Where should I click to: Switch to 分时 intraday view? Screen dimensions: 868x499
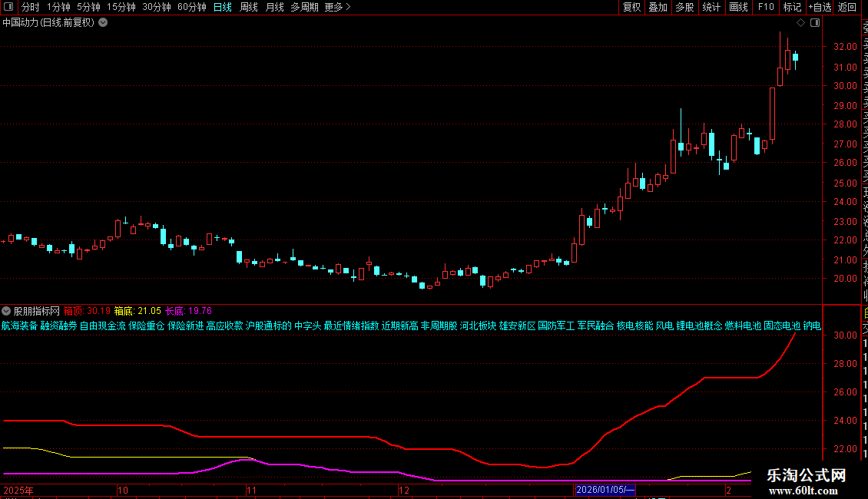[31, 7]
